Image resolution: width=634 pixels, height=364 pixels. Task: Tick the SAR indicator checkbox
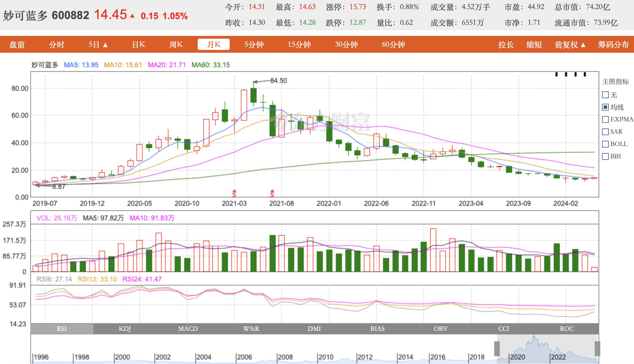click(605, 132)
